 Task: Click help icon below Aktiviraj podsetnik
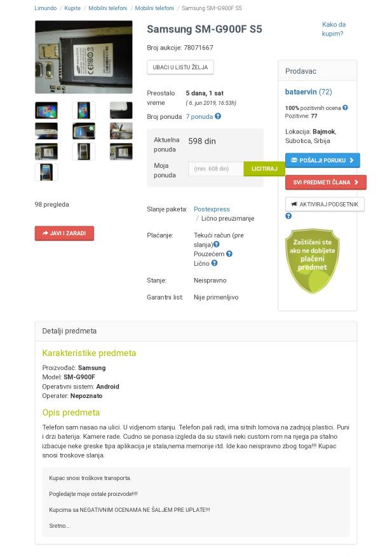[x=288, y=216]
